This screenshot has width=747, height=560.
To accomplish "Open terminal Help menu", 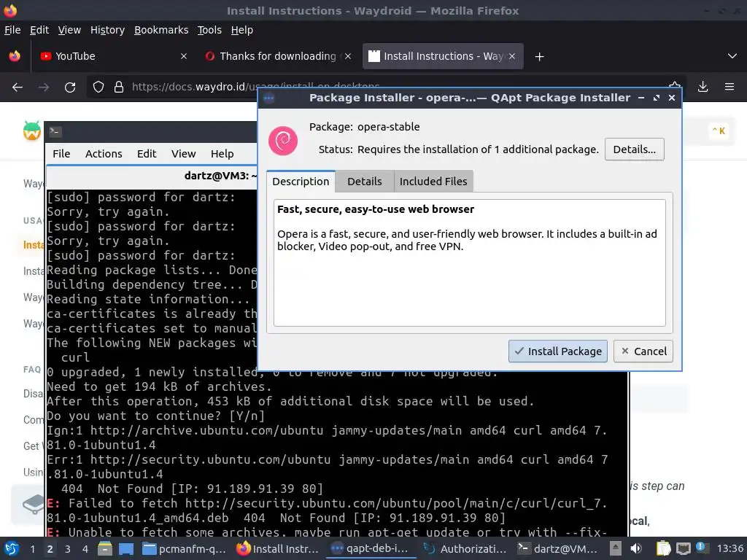I will pos(222,154).
